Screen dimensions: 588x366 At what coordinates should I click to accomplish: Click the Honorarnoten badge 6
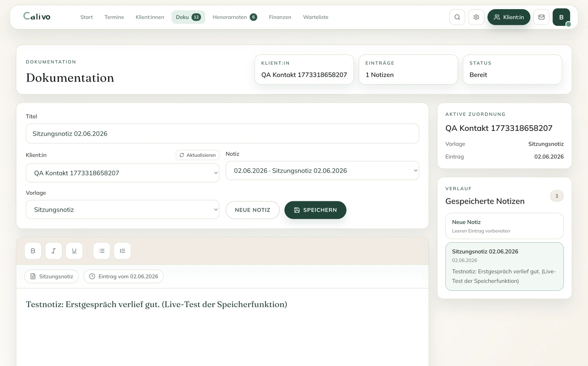(253, 17)
